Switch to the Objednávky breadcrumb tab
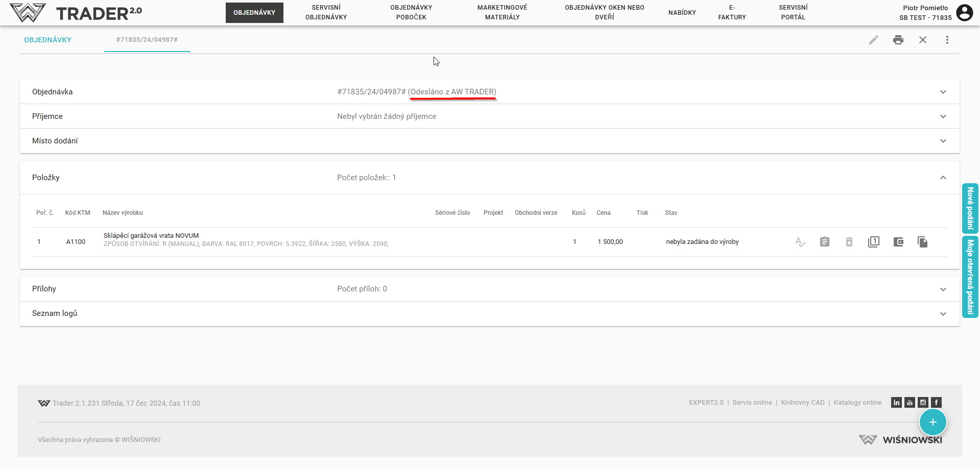Viewport: 980px width, 469px height. tap(47, 40)
